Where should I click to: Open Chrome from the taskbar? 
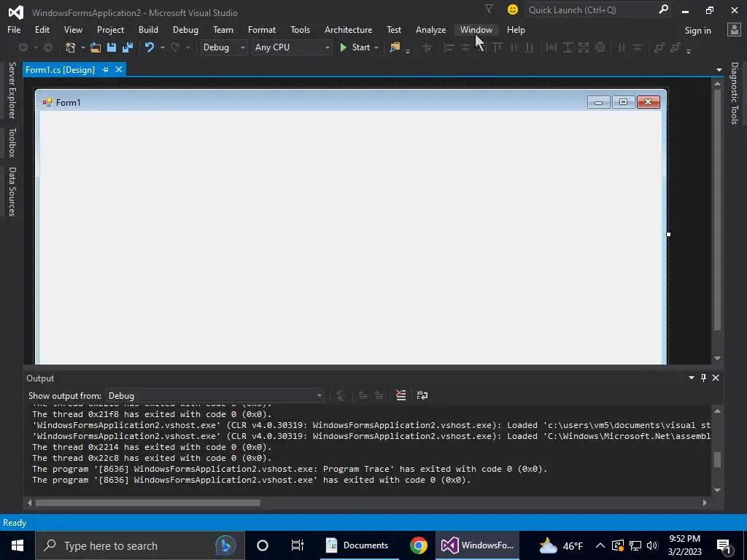[418, 545]
